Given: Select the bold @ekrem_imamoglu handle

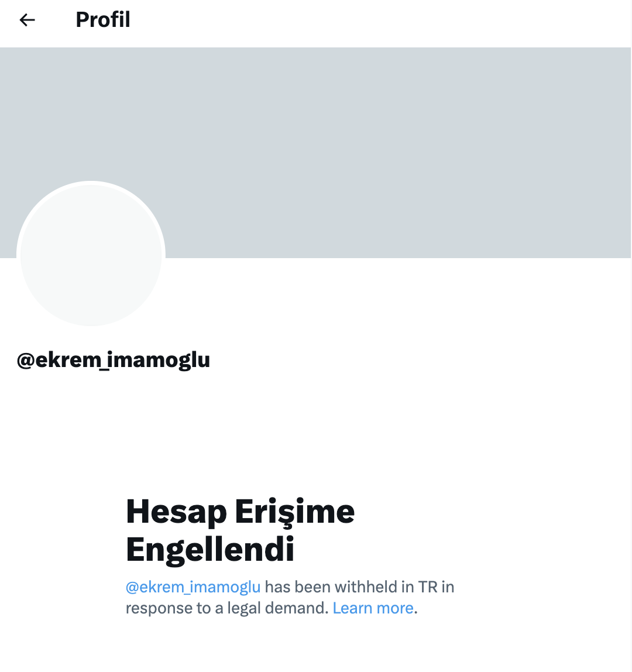Looking at the screenshot, I should pos(113,360).
